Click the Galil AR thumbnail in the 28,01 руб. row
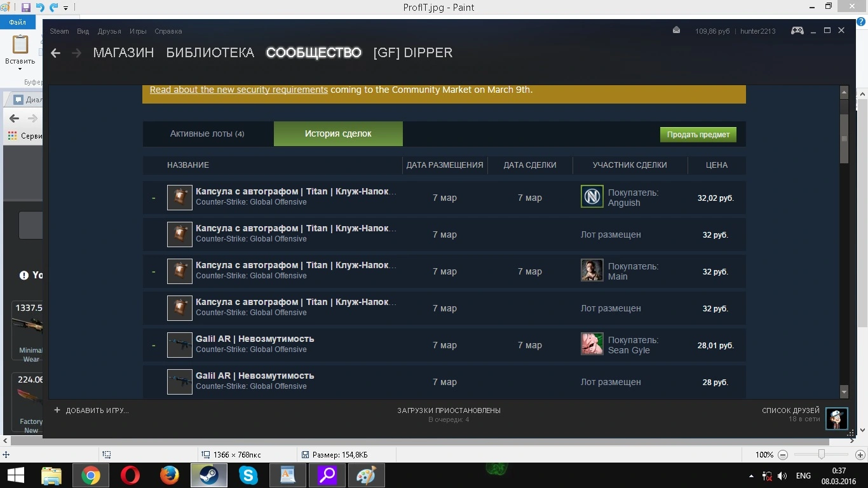The width and height of the screenshot is (868, 488). (x=180, y=345)
